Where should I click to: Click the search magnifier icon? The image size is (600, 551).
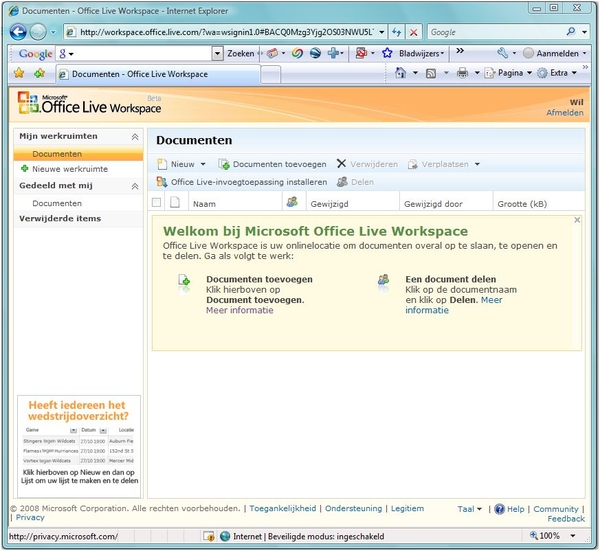pyautogui.click(x=571, y=32)
